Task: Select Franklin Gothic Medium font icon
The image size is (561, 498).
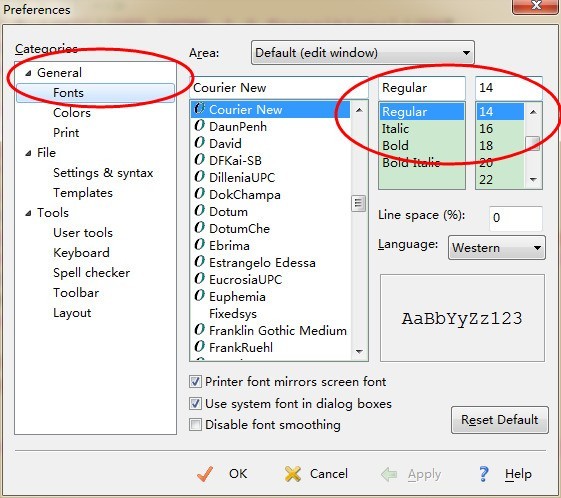Action: 199,330
